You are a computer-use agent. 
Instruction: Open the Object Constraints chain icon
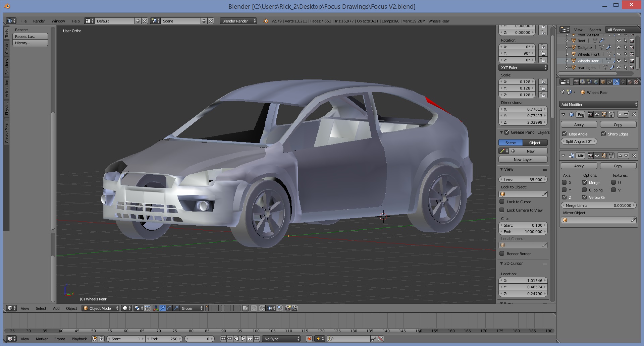coord(609,82)
